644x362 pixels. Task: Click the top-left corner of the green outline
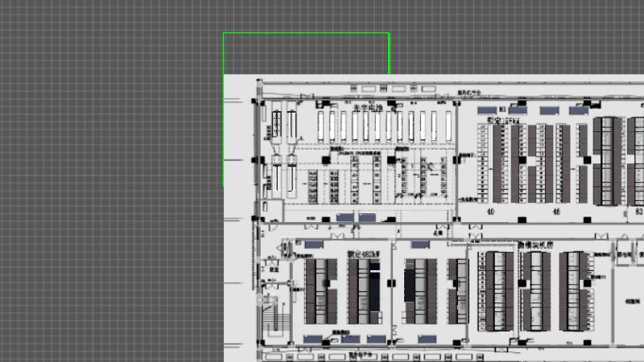tap(224, 33)
